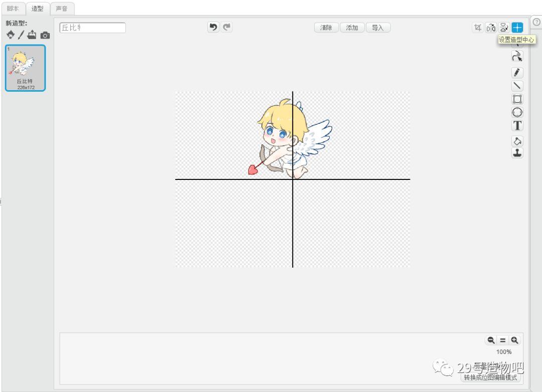
Task: Switch to the 脚本 tab
Action: click(13, 9)
